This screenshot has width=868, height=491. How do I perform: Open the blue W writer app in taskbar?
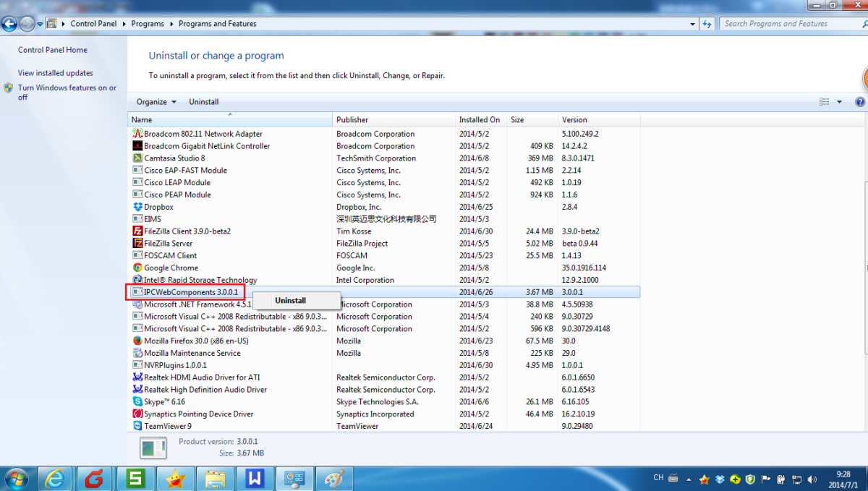pyautogui.click(x=255, y=479)
